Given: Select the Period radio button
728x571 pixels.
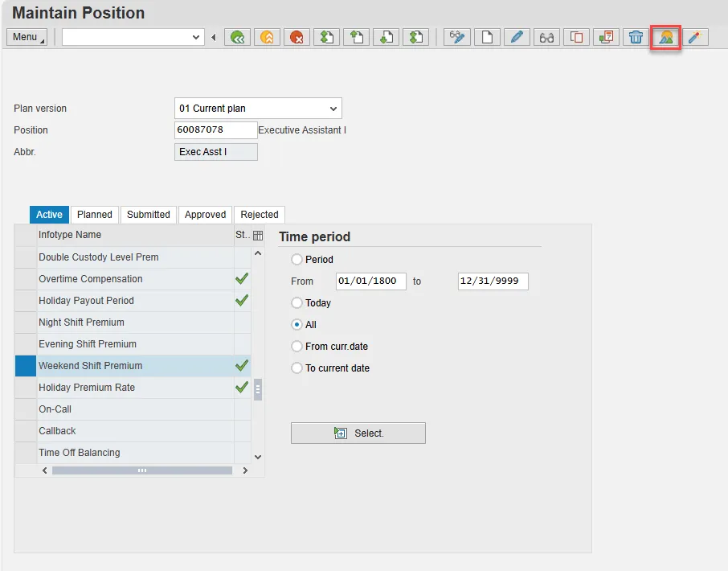Looking at the screenshot, I should 297,259.
